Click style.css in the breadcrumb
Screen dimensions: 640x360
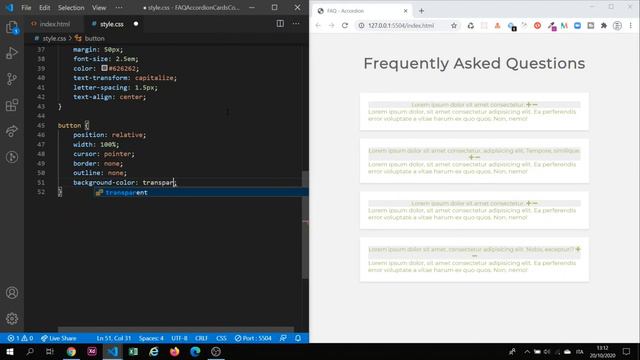point(54,38)
